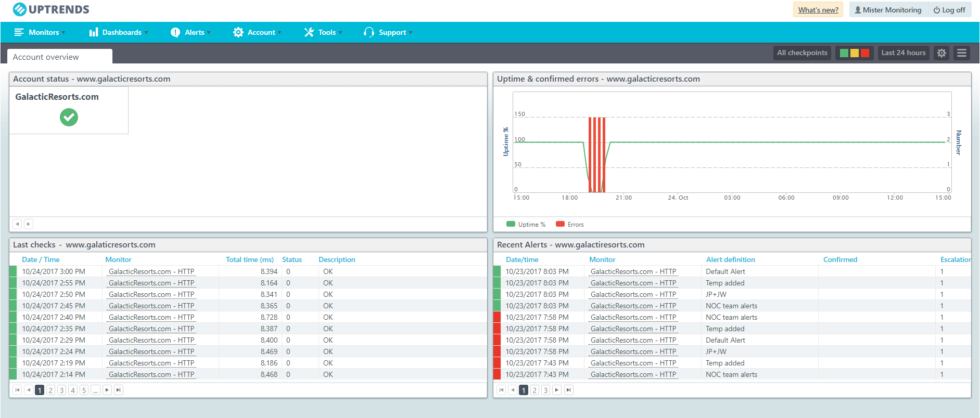The image size is (980, 418).
Task: Click total time value 8,164
Action: 269,283
